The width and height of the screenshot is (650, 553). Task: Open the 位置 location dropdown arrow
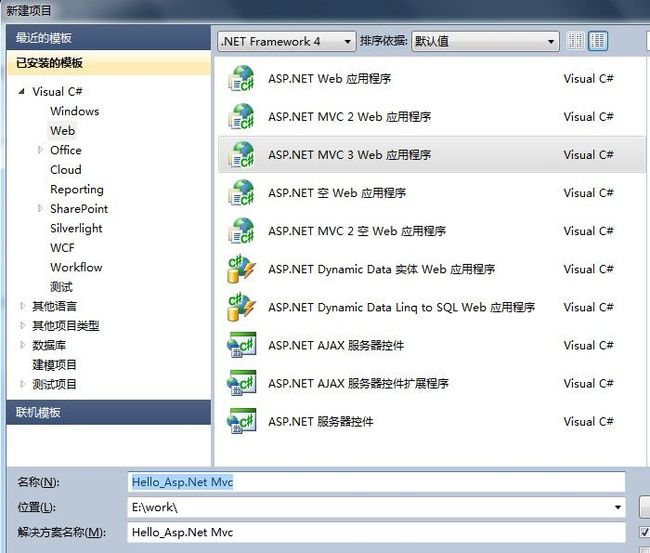[x=618, y=507]
